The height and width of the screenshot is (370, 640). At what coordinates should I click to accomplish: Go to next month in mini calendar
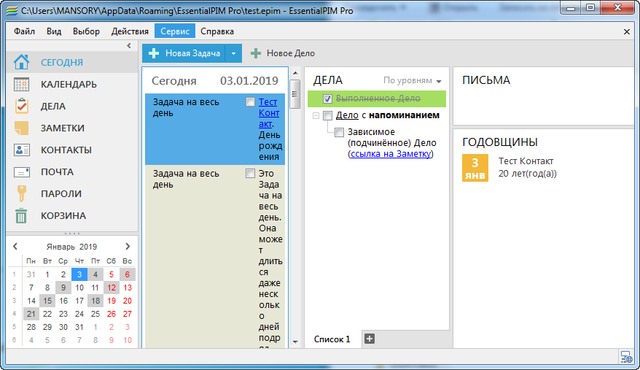(x=128, y=246)
